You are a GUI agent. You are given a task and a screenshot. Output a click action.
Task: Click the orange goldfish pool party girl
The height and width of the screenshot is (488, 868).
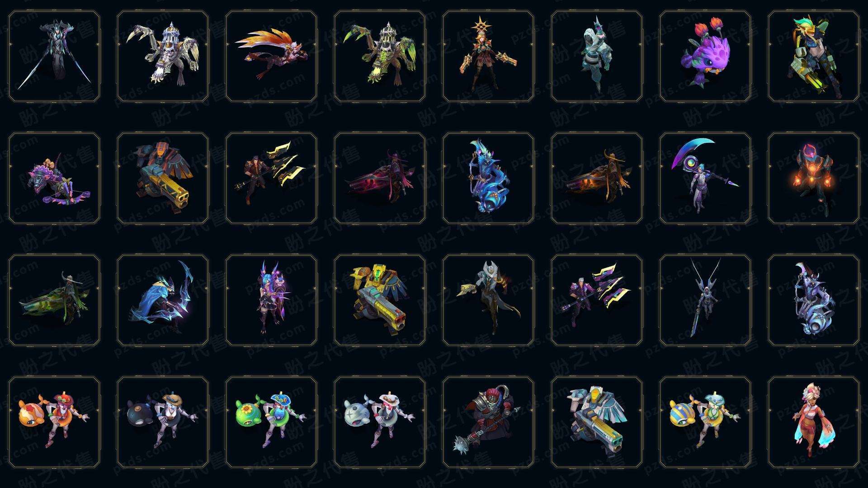click(54, 422)
